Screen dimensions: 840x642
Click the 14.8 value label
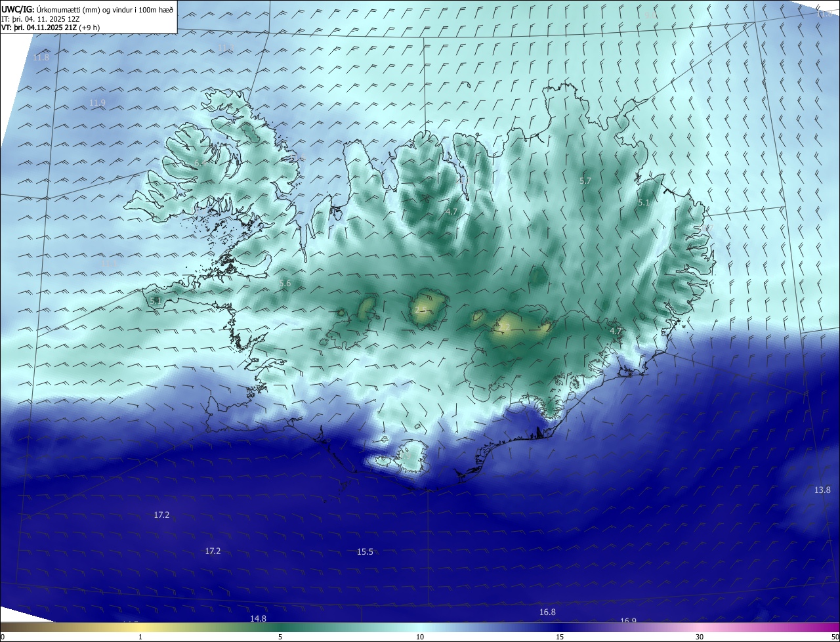[258, 618]
